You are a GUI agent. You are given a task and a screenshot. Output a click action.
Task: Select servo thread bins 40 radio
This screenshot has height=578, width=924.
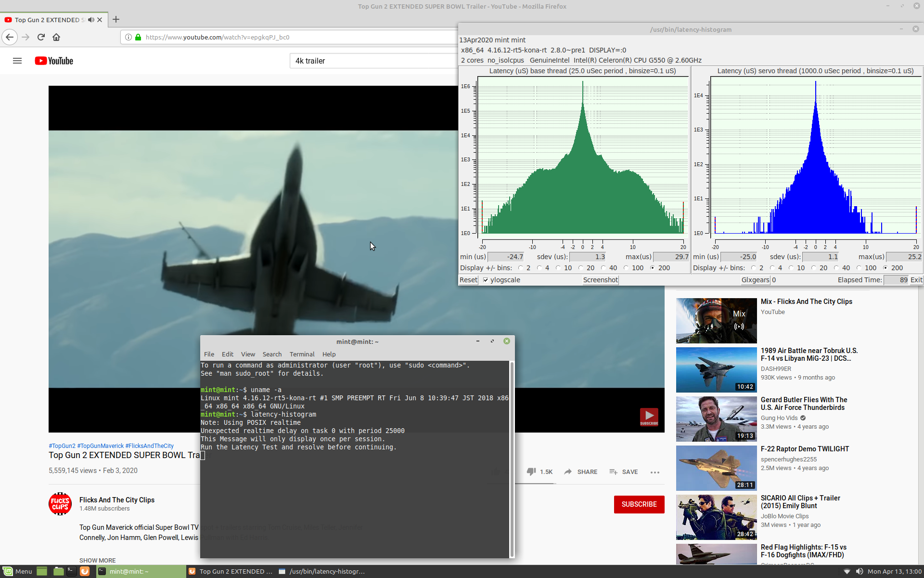pos(836,268)
